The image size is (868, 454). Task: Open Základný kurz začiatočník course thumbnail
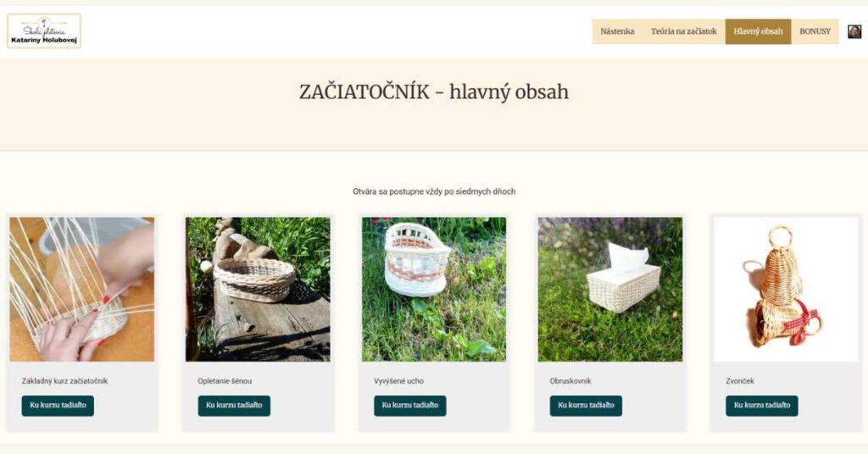click(x=82, y=289)
